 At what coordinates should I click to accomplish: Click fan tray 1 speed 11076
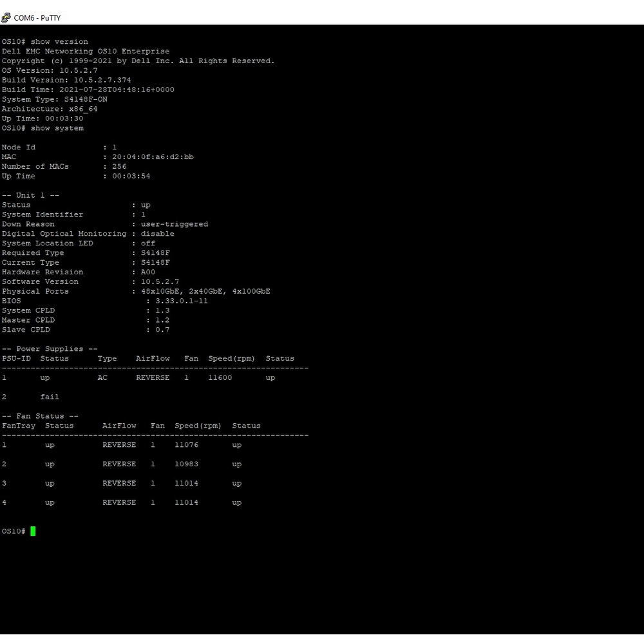point(187,445)
